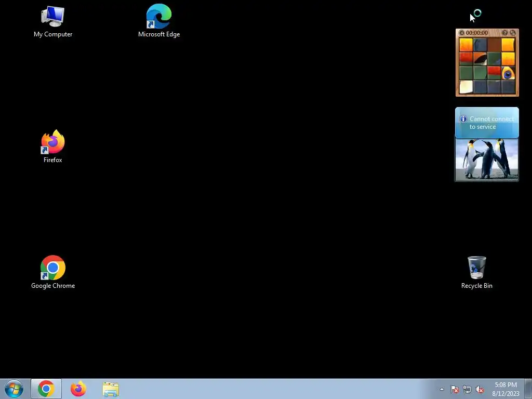
Task: Click the 'Google Chrome' label text
Action: pos(53,286)
